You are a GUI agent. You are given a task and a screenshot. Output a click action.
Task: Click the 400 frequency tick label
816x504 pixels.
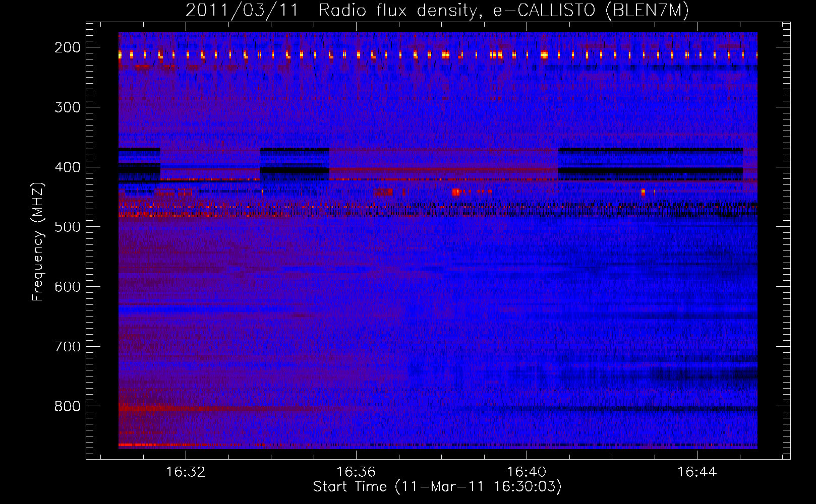tap(68, 167)
